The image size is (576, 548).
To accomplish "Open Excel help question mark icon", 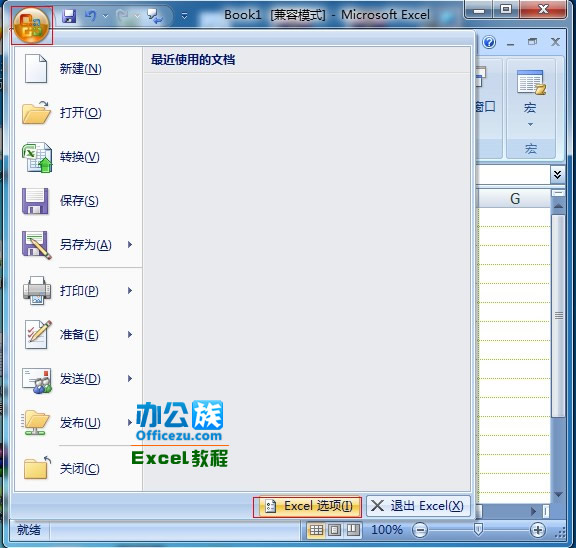I will [x=489, y=42].
